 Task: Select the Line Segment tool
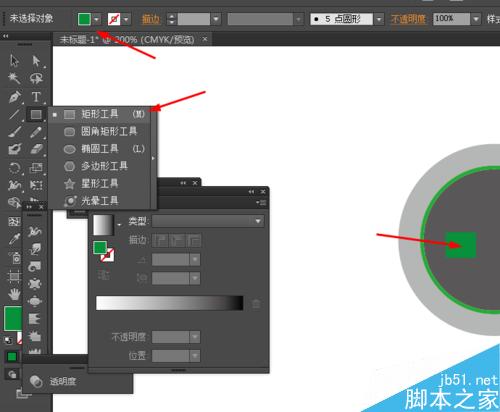14,114
